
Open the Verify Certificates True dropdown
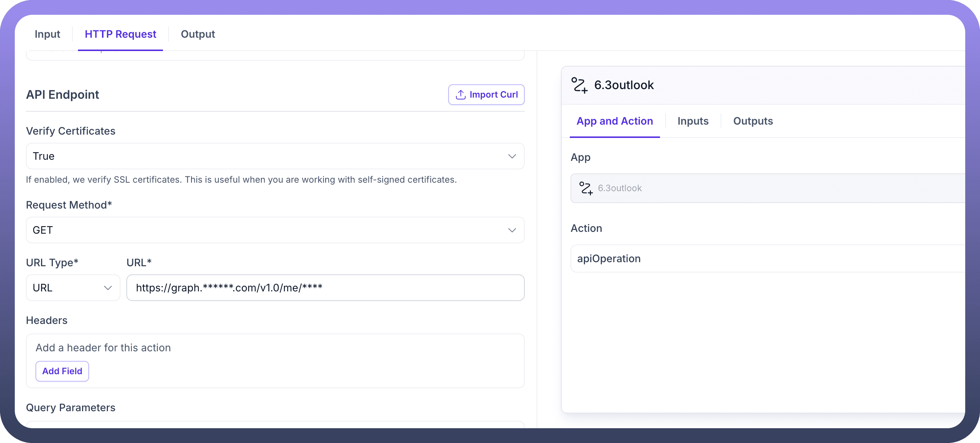pos(266,156)
